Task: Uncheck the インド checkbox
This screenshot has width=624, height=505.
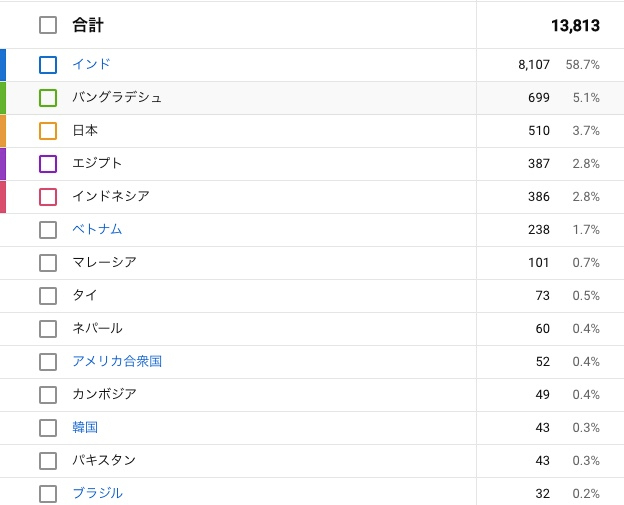Action: [x=48, y=65]
